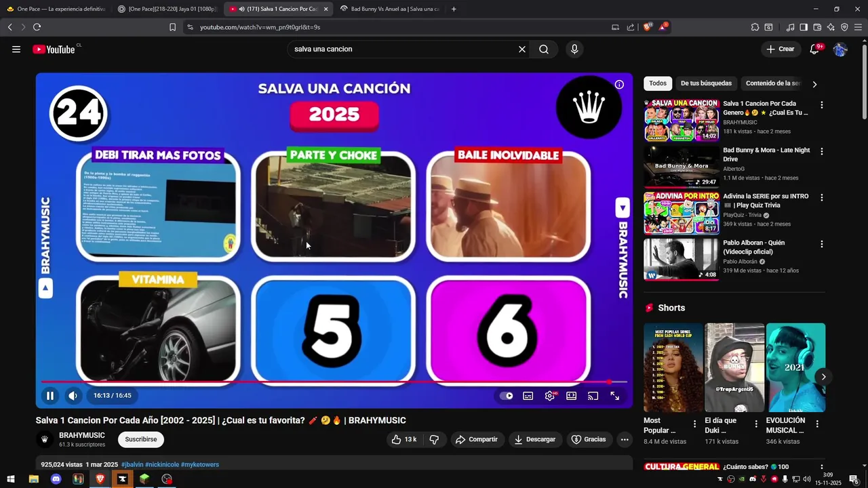
Task: Like the video
Action: click(403, 439)
